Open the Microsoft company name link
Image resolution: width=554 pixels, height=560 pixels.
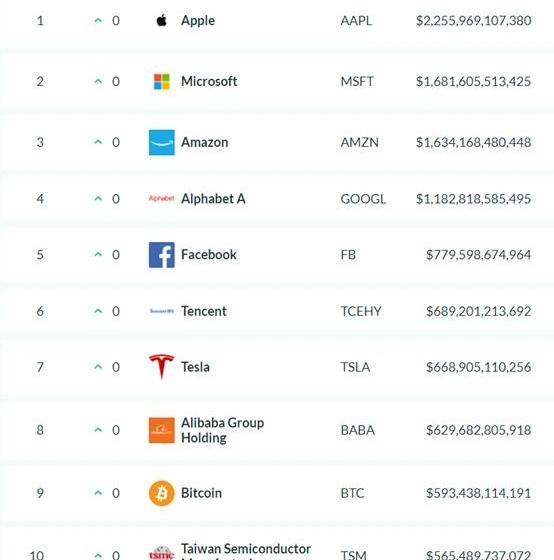click(x=209, y=81)
